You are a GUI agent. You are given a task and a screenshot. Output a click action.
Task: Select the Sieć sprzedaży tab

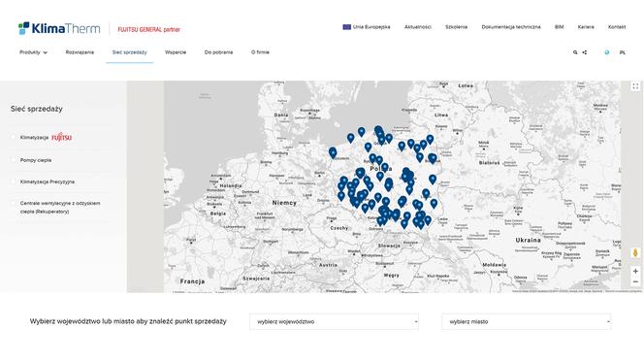coord(129,52)
